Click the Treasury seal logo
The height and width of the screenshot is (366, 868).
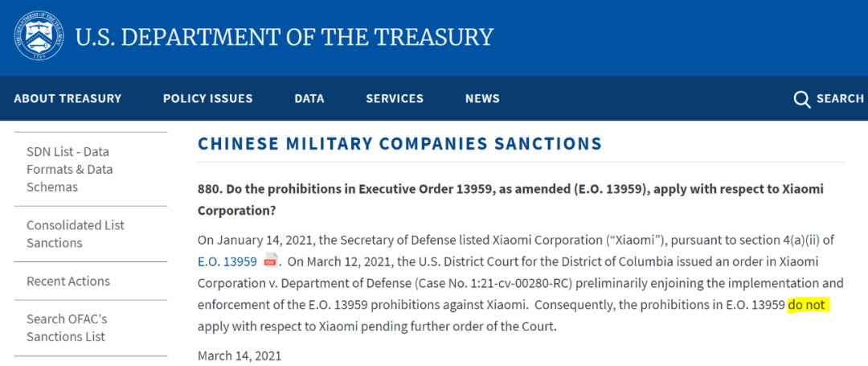(39, 37)
